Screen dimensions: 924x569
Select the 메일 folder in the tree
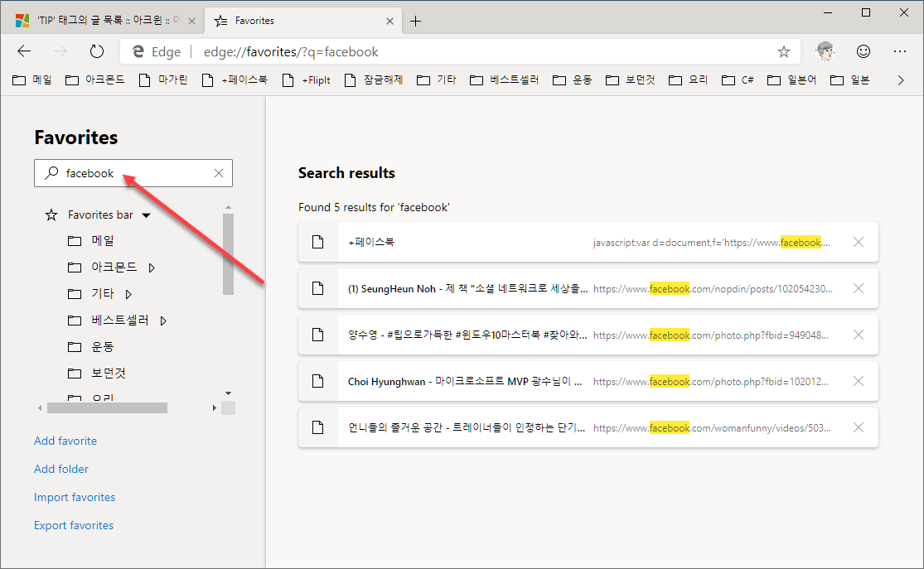103,240
